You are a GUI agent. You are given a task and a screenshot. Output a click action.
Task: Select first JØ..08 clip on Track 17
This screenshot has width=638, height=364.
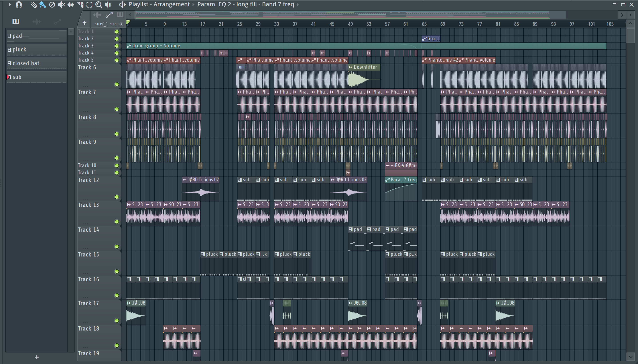[136, 312]
